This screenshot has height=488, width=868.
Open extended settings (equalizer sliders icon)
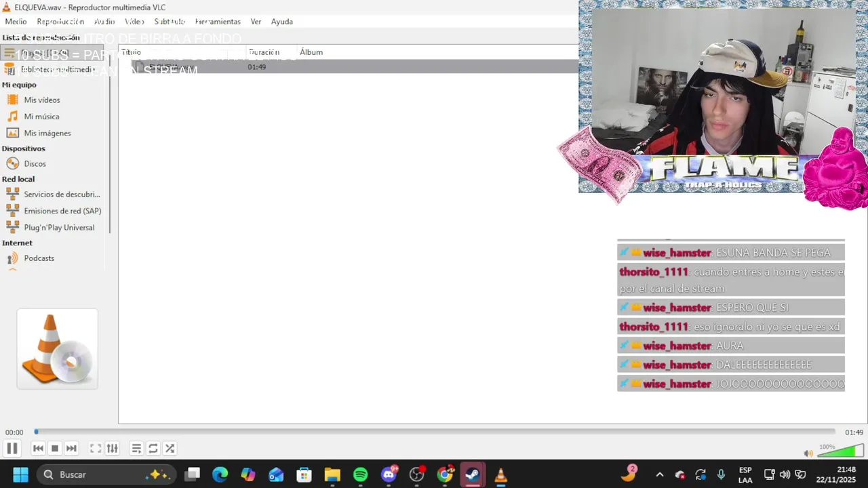pyautogui.click(x=112, y=449)
